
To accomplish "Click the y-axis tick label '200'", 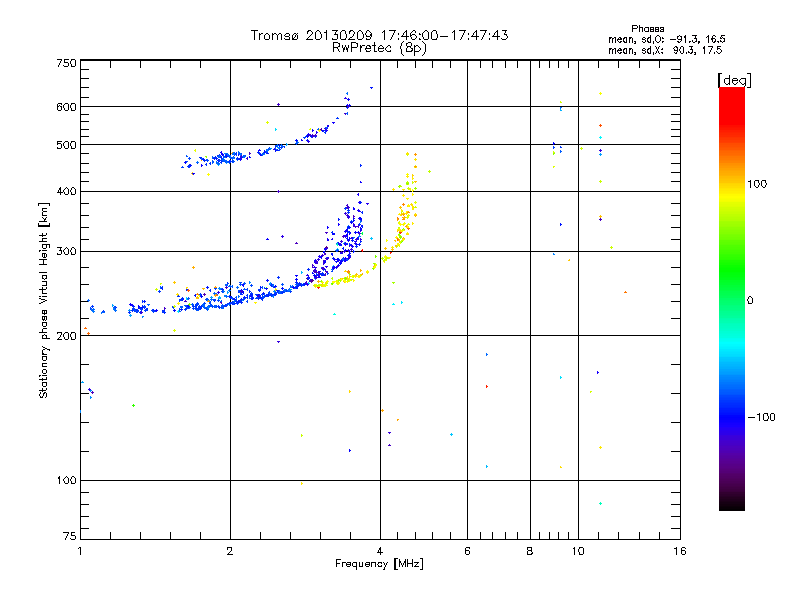I will coord(66,336).
